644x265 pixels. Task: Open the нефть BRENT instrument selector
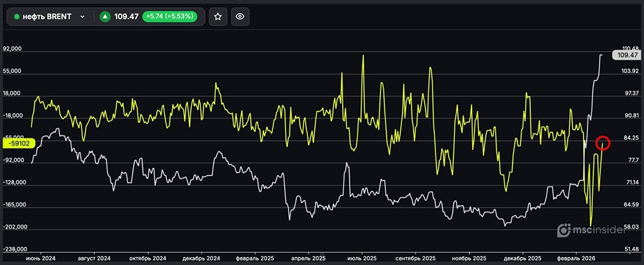49,17
